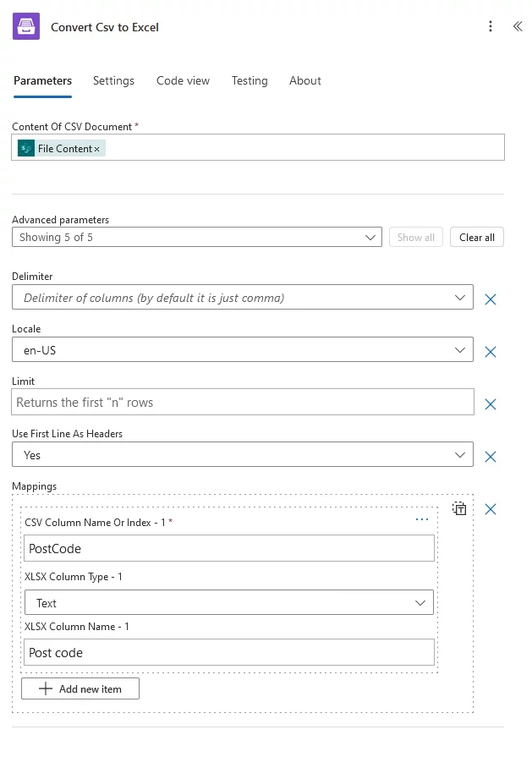Open the Code view tab
The image size is (532, 757).
click(x=183, y=80)
